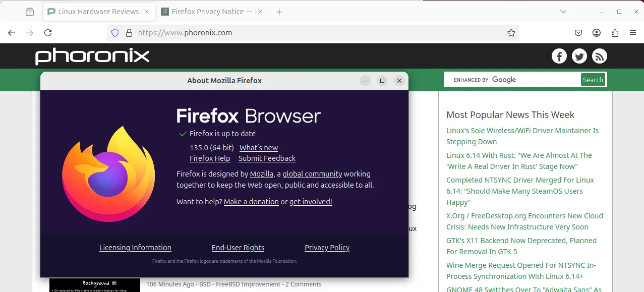Reload the page using the refresh icon
644x292 pixels.
click(48, 33)
